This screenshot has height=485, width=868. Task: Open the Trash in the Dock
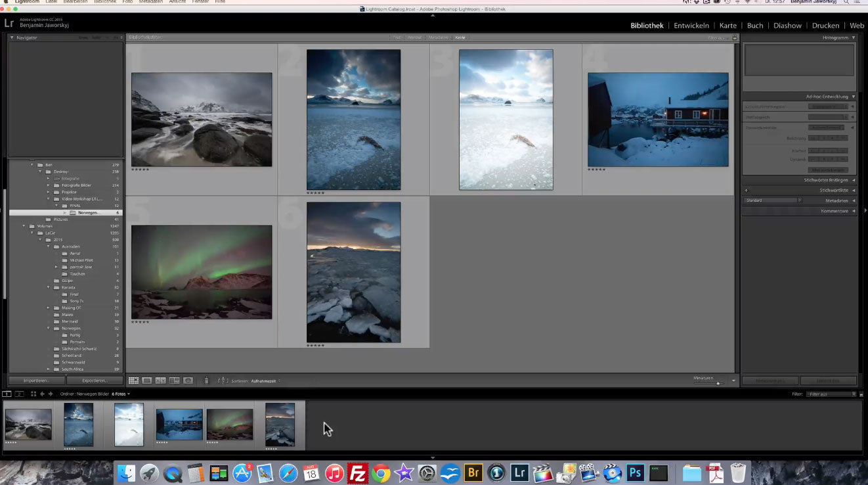pyautogui.click(x=738, y=473)
